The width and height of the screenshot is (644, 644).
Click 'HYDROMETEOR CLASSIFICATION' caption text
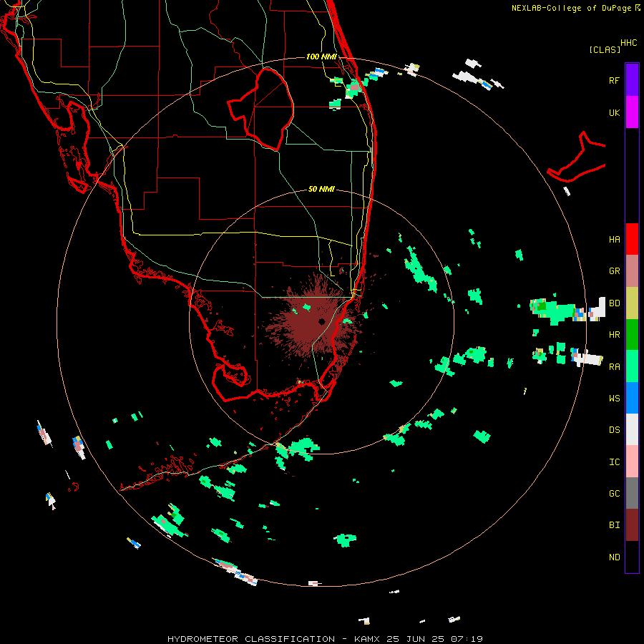[251, 639]
